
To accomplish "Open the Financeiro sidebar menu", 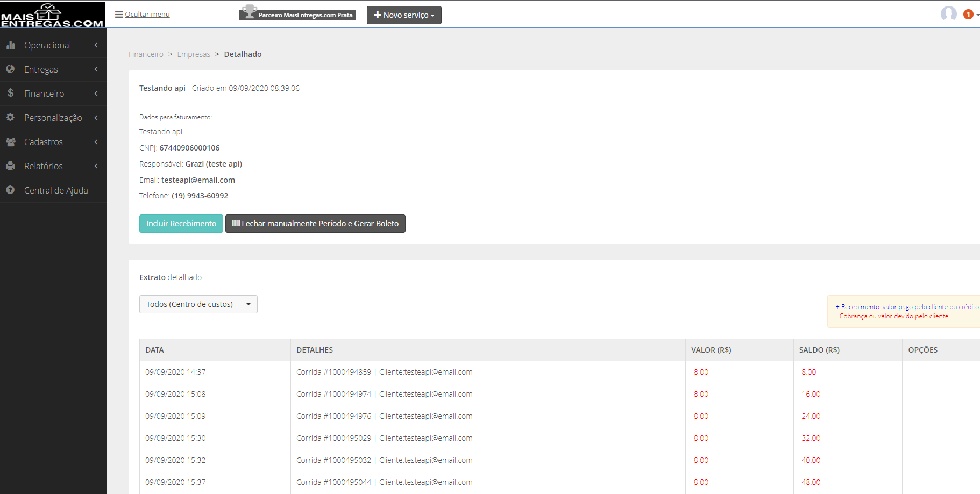I will [x=53, y=94].
